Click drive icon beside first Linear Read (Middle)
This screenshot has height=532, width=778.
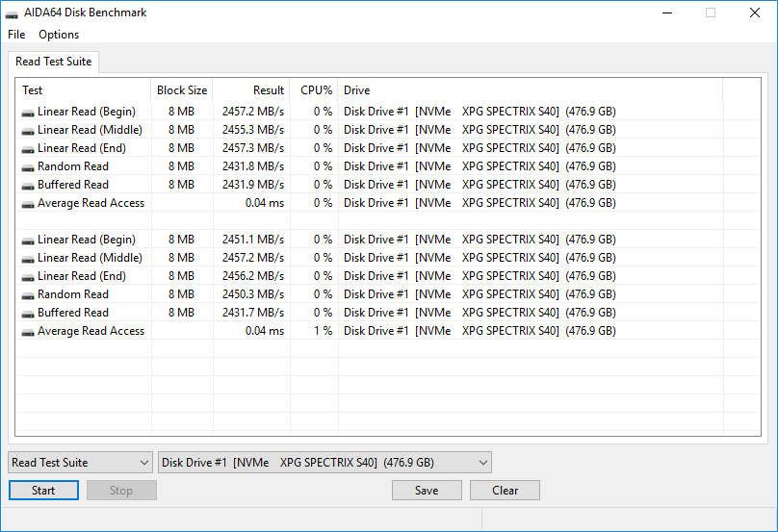[x=28, y=130]
